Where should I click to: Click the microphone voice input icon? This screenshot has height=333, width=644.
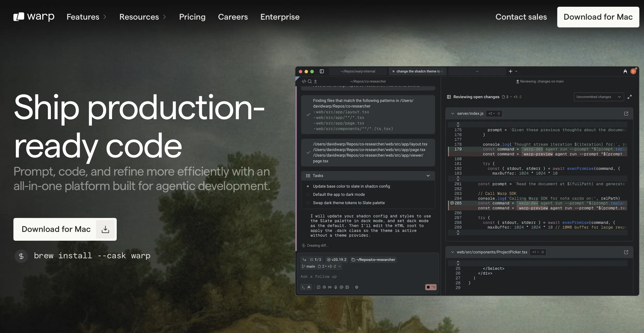[x=336, y=287]
